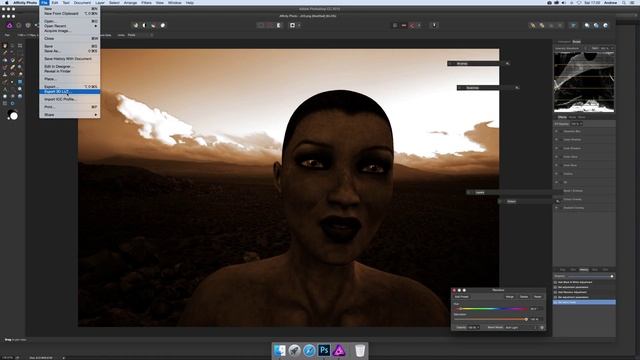
Task: Click Reset in Recolour dialog
Action: [538, 297]
